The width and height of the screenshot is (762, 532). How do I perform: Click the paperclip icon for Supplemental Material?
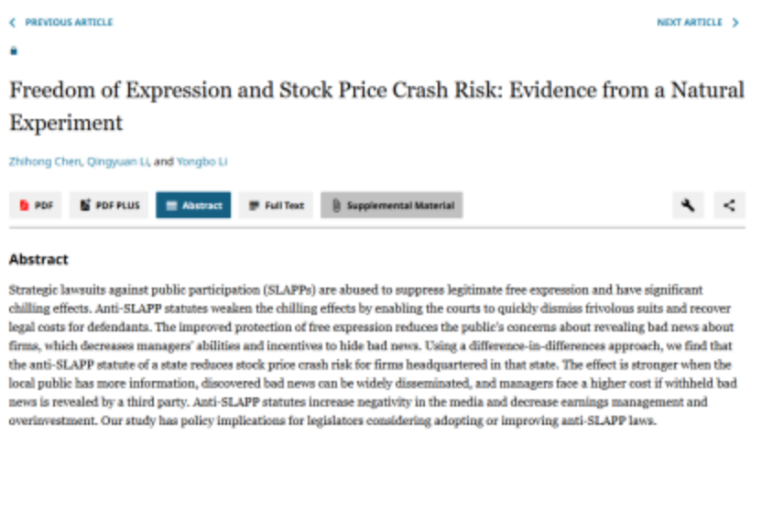[x=336, y=206]
